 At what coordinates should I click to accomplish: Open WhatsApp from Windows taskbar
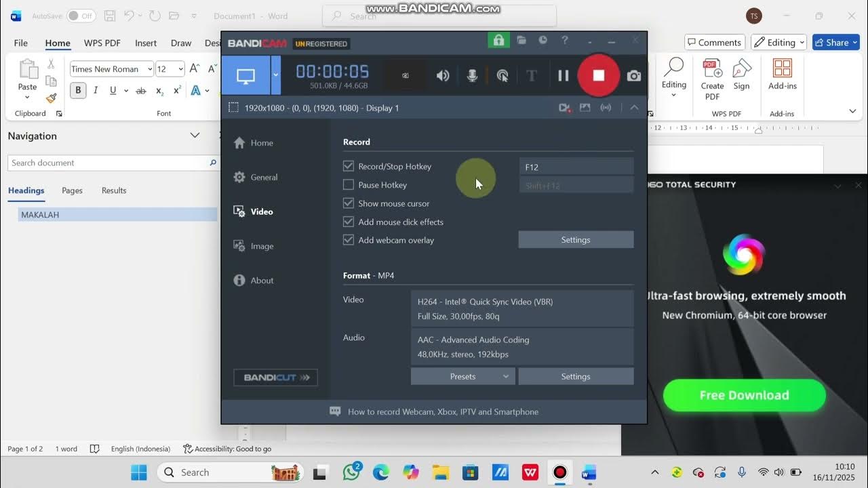(x=351, y=472)
